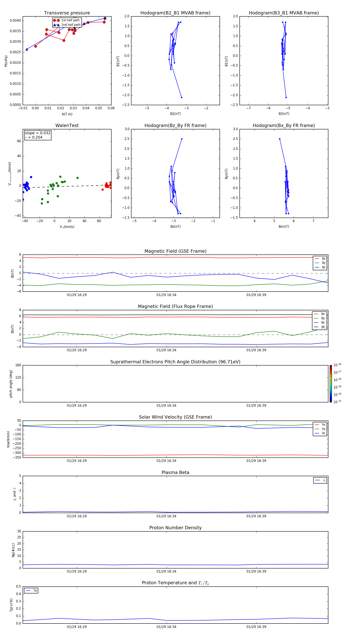Click the 'WalenTest' plot title
The height and width of the screenshot is (644, 351).
tap(67, 125)
